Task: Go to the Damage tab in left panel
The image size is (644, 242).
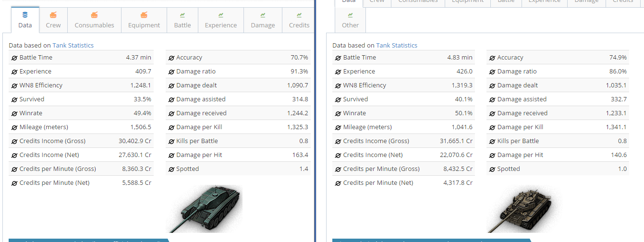Action: point(263,25)
